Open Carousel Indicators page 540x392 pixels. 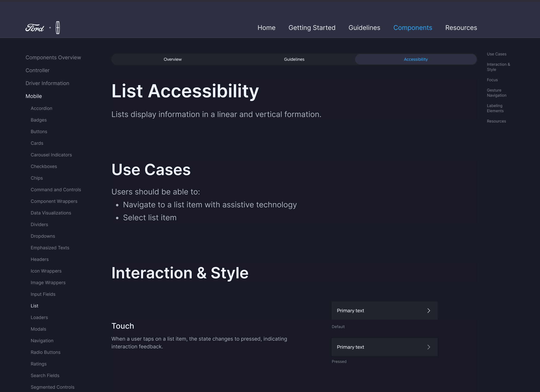[51, 155]
